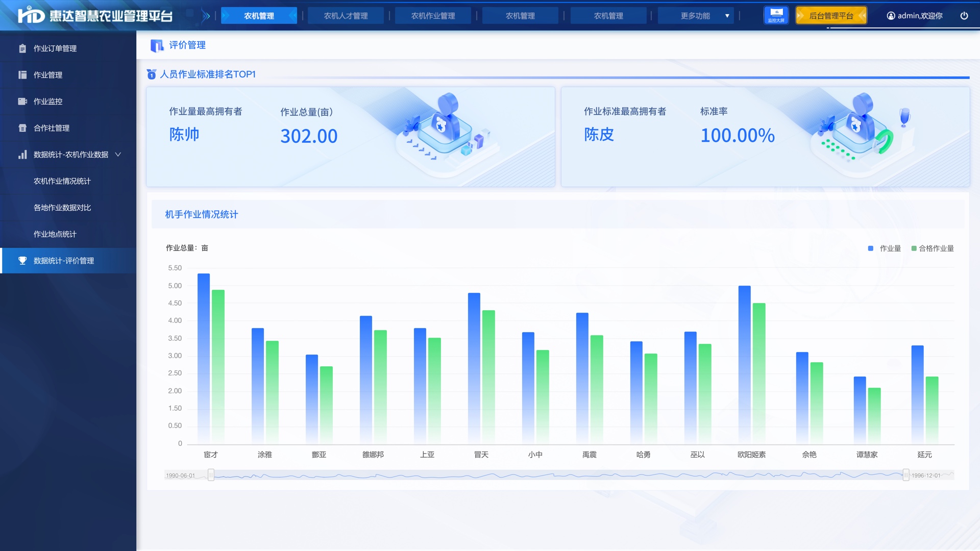Click the blue 作业量 bar for 冒天
Image resolution: width=980 pixels, height=551 pixels.
[x=474, y=368]
